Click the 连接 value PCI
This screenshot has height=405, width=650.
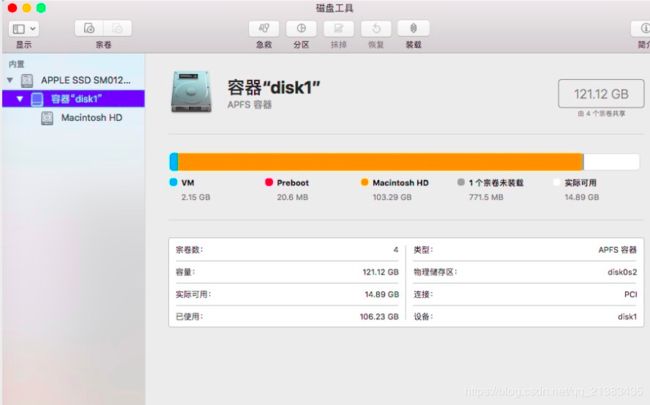pos(631,294)
